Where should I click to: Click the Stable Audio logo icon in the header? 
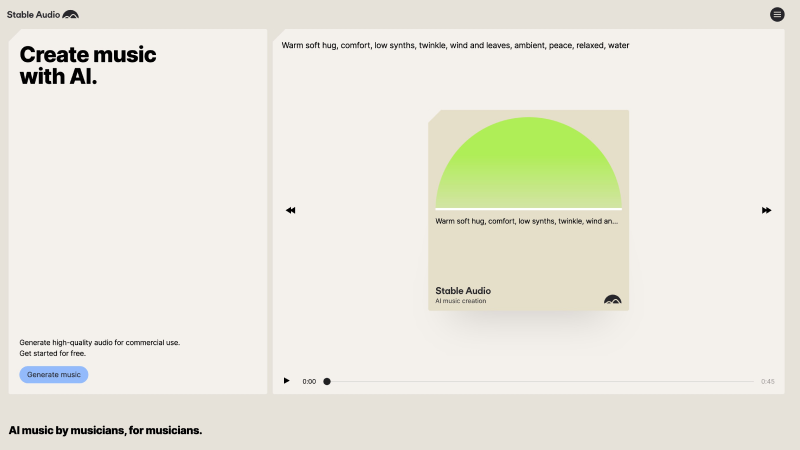click(70, 15)
